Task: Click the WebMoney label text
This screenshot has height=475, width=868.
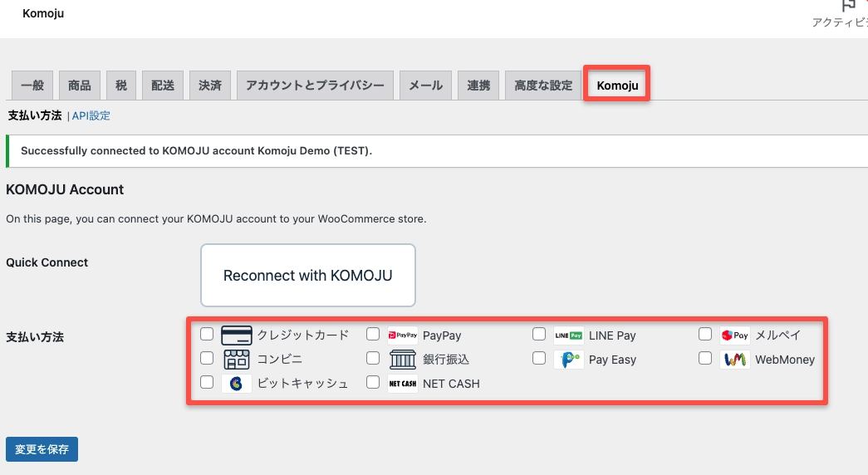Action: (785, 360)
